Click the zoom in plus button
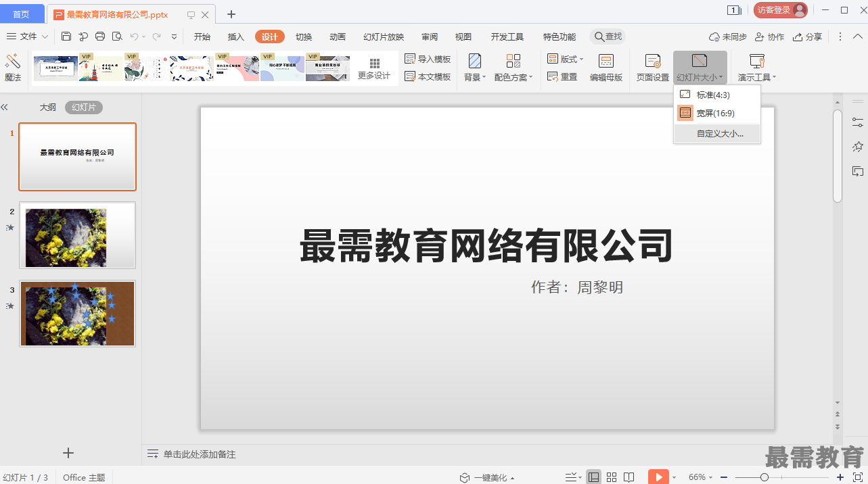 coord(840,477)
